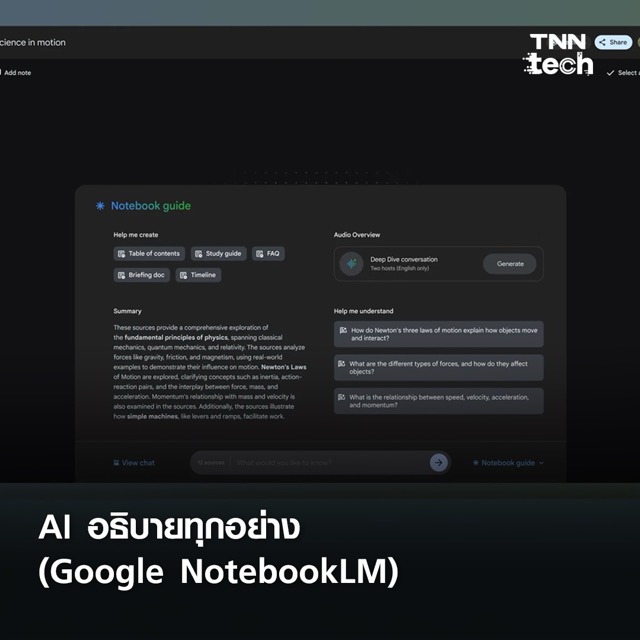Click Add note at top left
The height and width of the screenshot is (640, 640).
(x=16, y=73)
